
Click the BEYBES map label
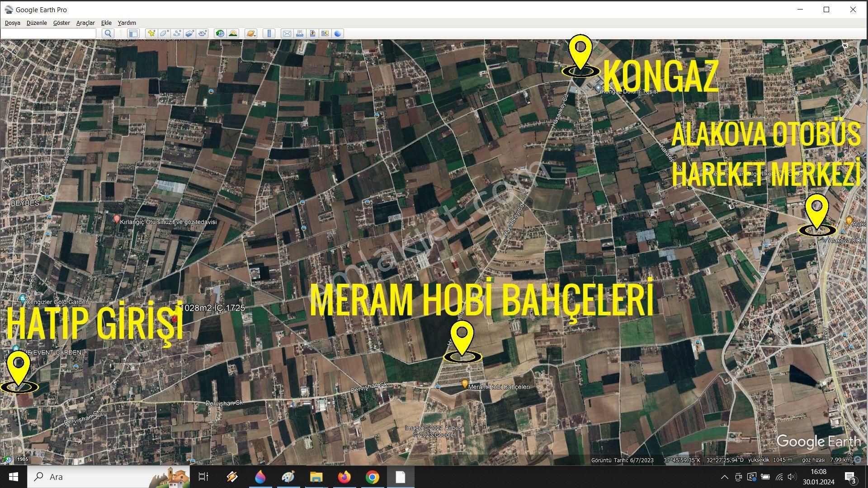(25, 203)
